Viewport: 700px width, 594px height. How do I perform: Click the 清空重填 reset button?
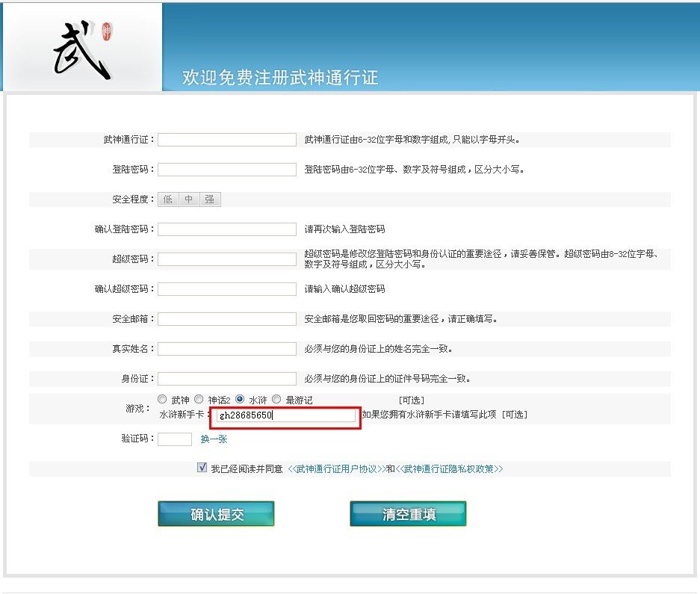408,513
